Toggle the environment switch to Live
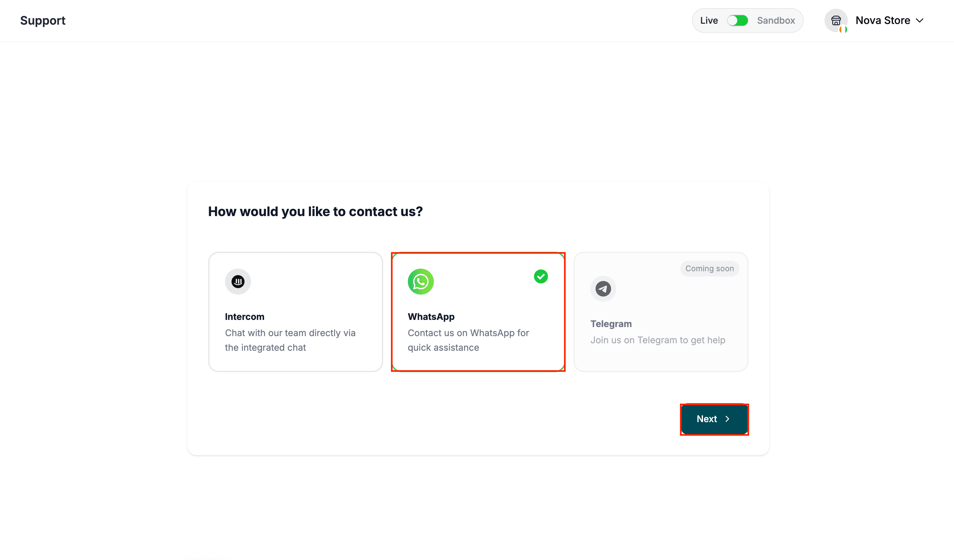 737,20
